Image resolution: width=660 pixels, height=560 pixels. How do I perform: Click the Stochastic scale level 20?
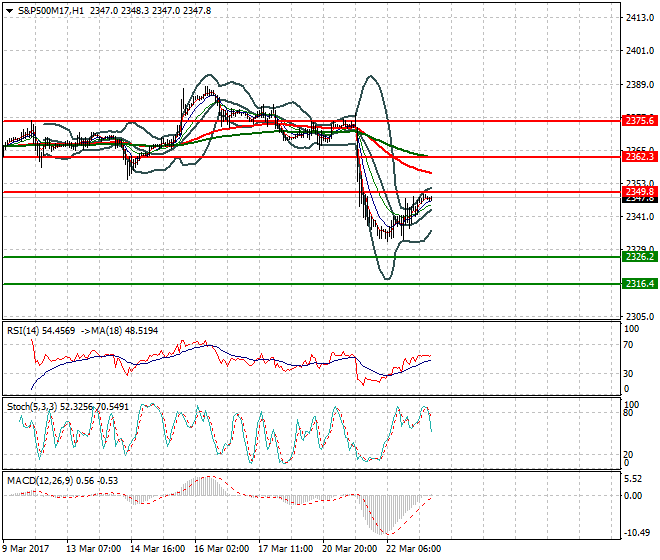pos(628,455)
